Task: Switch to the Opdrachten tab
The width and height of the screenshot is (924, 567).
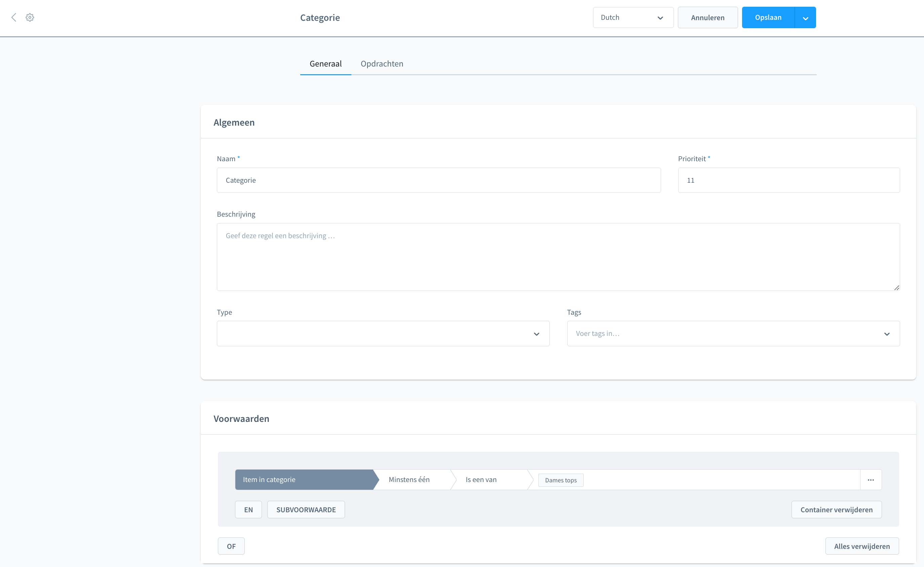Action: click(x=382, y=64)
